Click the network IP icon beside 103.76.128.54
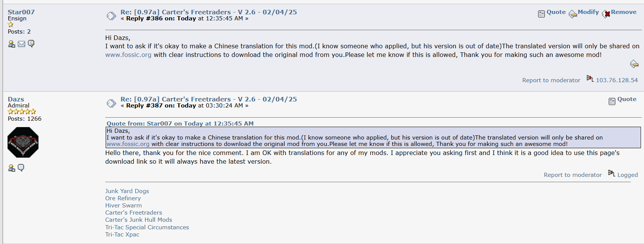Viewport: 644px width, 244px height. pos(590,78)
